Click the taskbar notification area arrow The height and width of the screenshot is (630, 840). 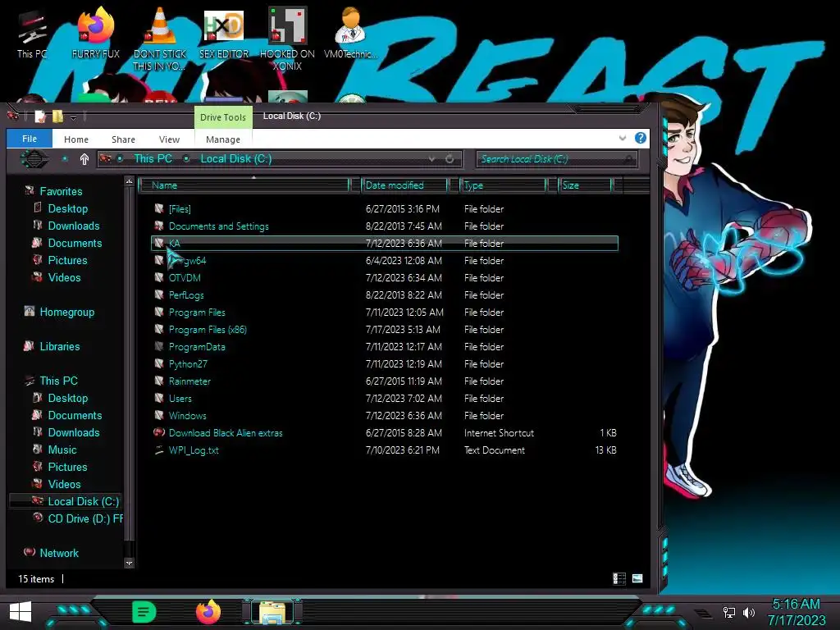pyautogui.click(x=703, y=613)
